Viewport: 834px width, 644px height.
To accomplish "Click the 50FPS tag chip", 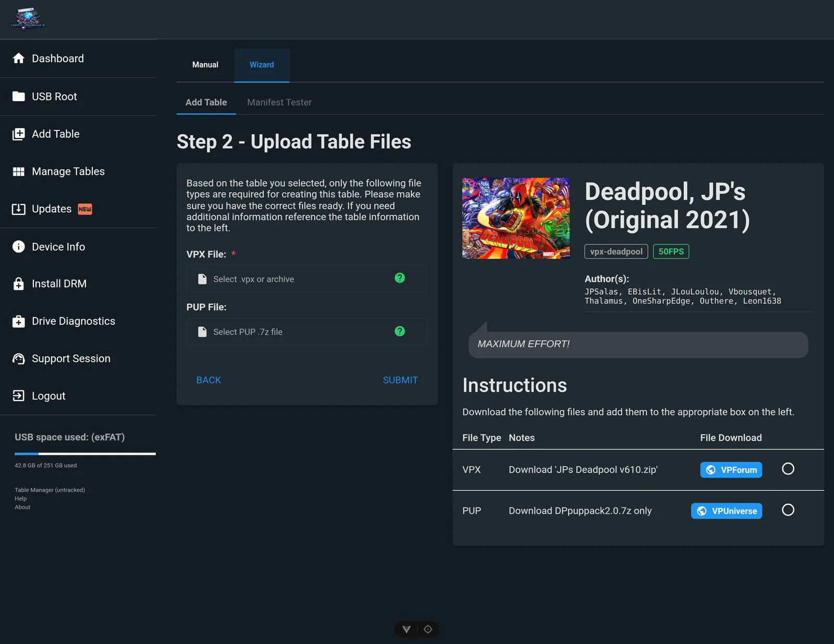I will 671,252.
